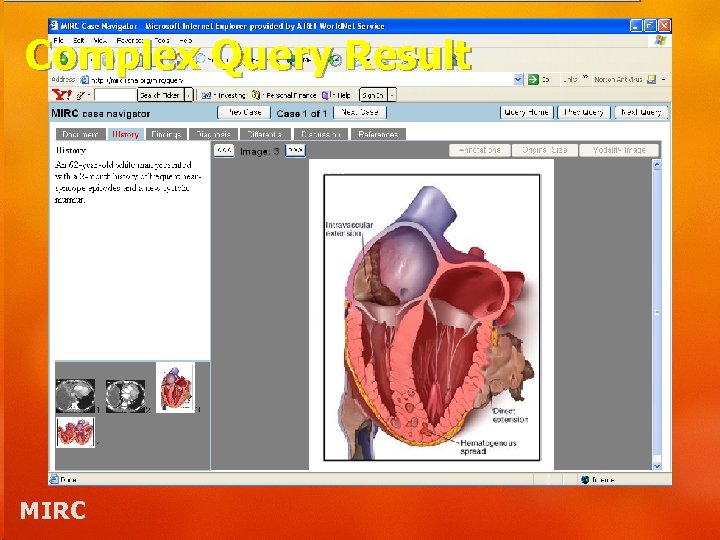Click the Prev Query button
This screenshot has width=720, height=540.
pos(584,112)
